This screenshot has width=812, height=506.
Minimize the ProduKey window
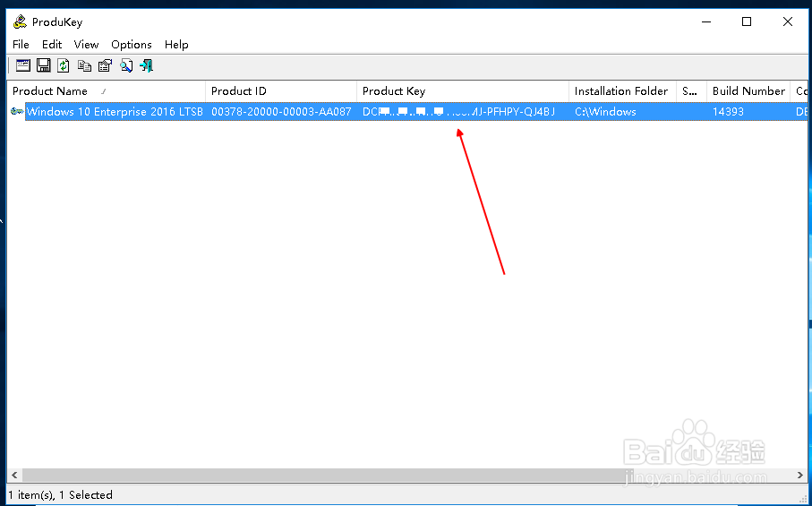point(706,21)
